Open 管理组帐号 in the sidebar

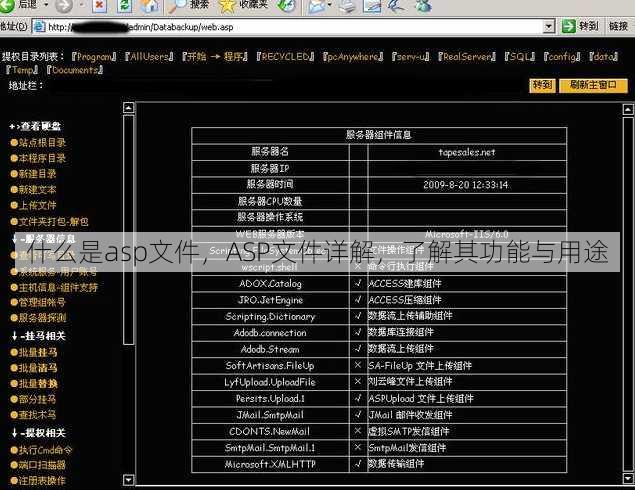[x=38, y=303]
